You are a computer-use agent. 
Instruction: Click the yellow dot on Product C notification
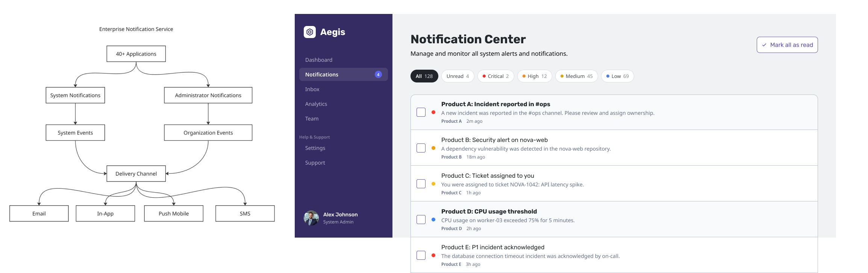(433, 184)
